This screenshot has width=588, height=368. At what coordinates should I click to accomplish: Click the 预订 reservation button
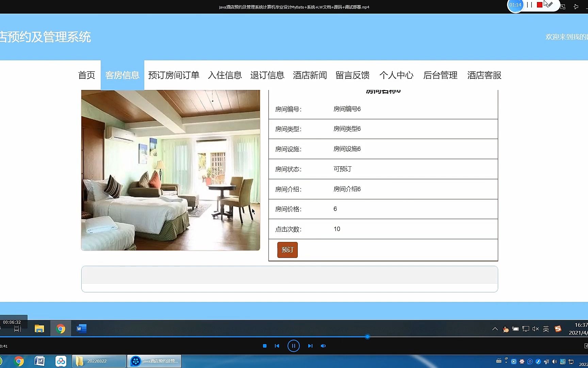coord(287,250)
